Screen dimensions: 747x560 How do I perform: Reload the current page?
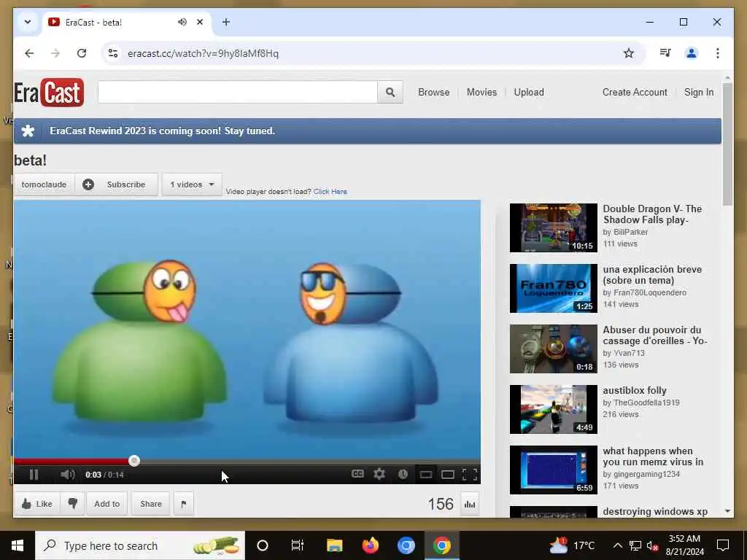[82, 53]
